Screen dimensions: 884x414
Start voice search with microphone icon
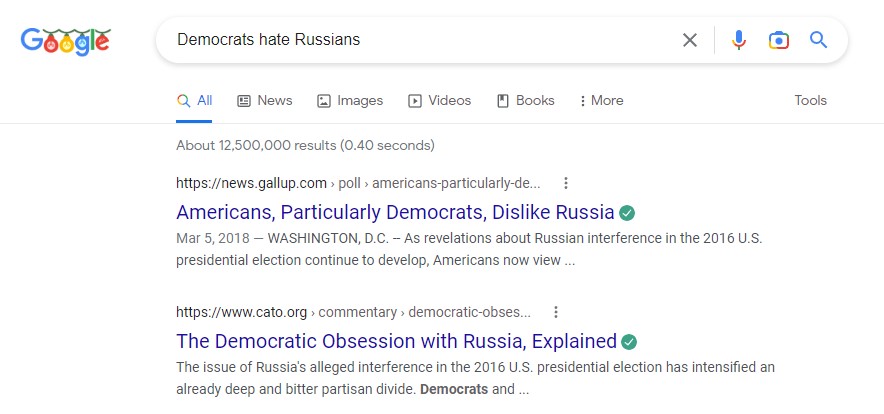(x=739, y=40)
